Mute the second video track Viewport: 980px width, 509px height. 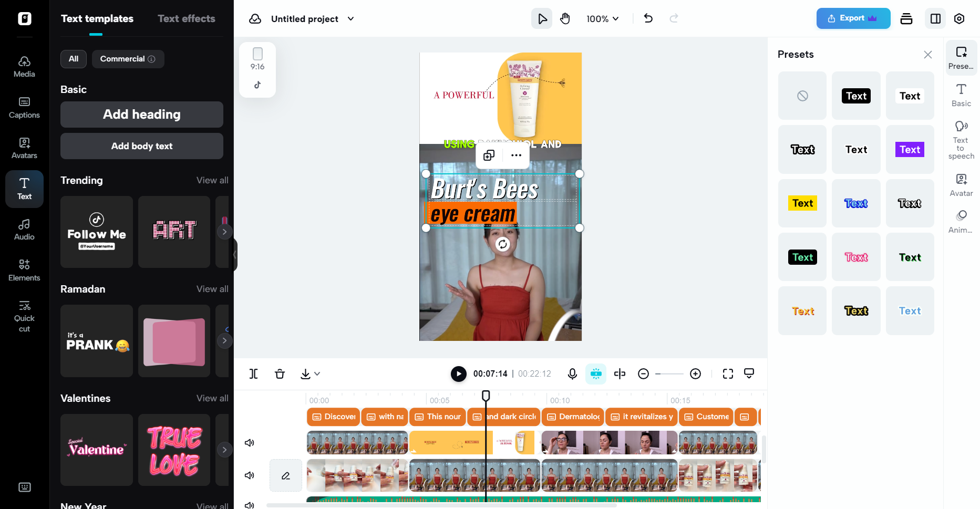point(250,475)
